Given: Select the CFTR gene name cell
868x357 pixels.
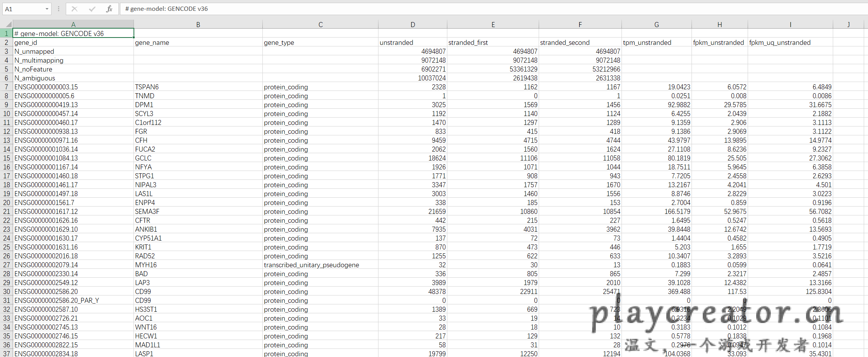Looking at the screenshot, I should pyautogui.click(x=197, y=220).
